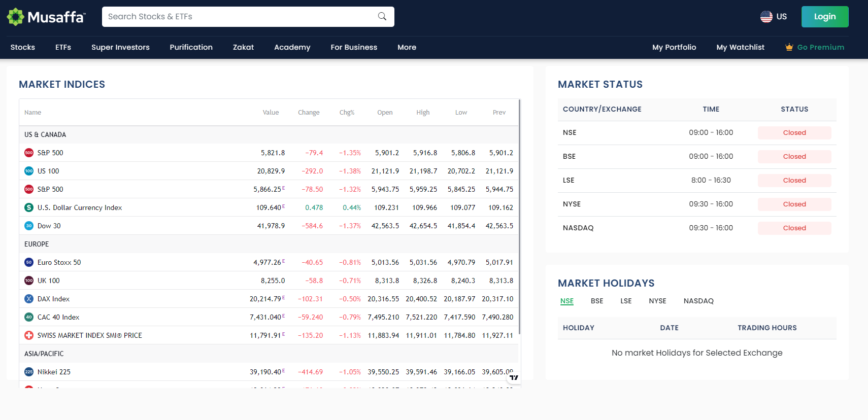Screen dimensions: 868x420
Task: Click the Nikkei 225 index icon
Action: click(x=29, y=372)
